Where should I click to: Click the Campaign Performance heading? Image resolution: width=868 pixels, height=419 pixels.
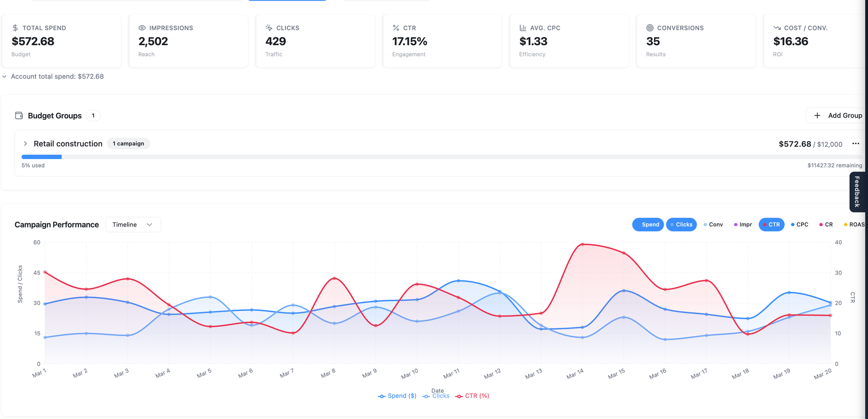pos(57,225)
